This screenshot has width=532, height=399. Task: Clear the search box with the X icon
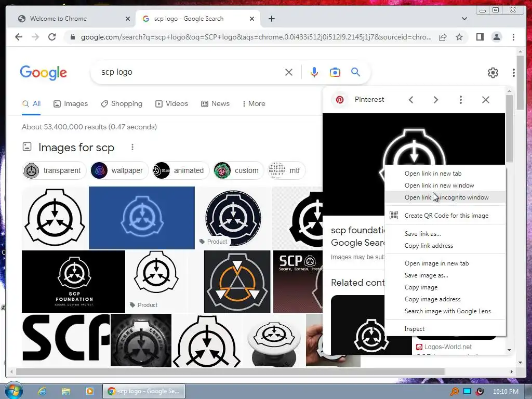coord(289,72)
